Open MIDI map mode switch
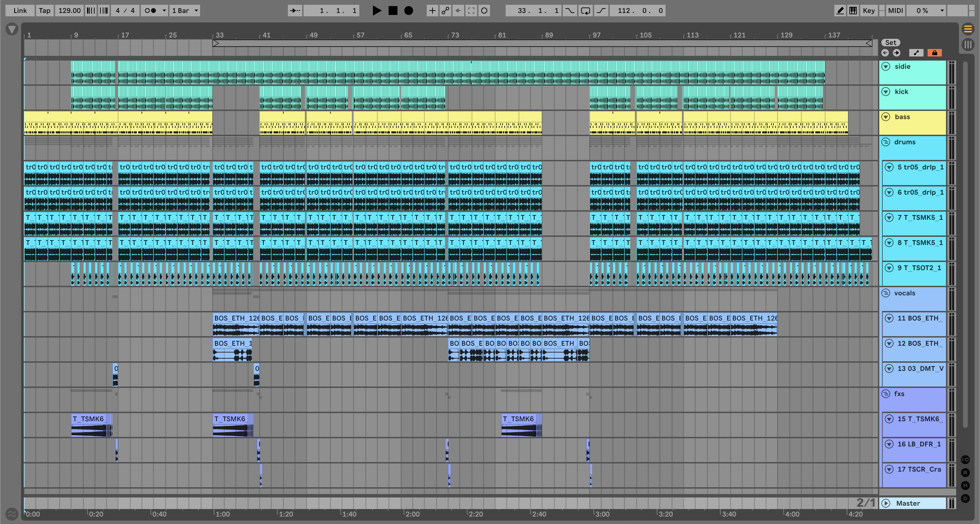980x524 pixels. pyautogui.click(x=895, y=11)
